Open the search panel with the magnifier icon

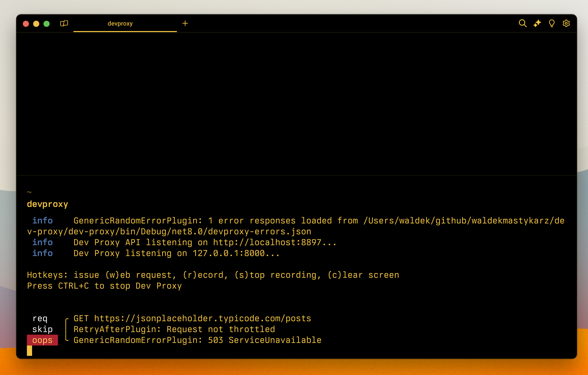tap(523, 23)
